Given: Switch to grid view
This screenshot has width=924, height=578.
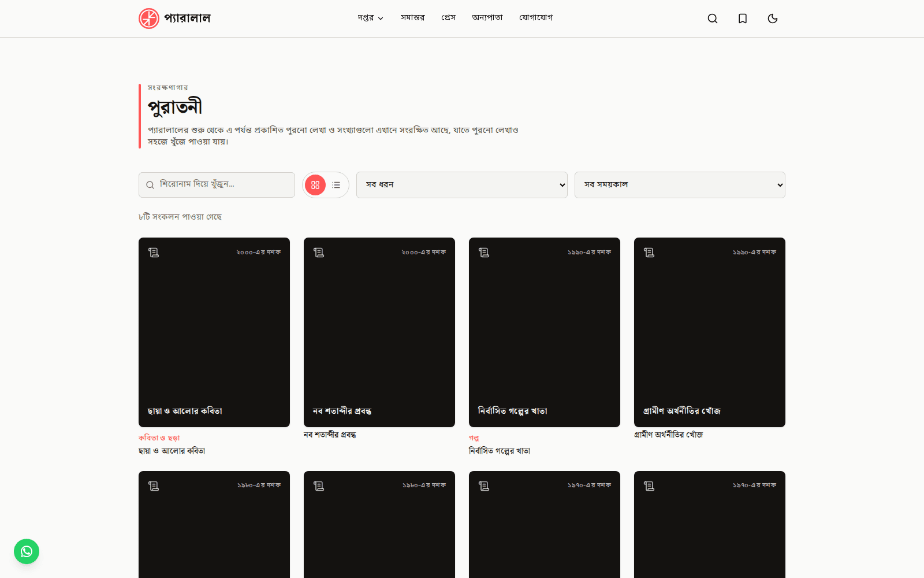Looking at the screenshot, I should pyautogui.click(x=315, y=185).
